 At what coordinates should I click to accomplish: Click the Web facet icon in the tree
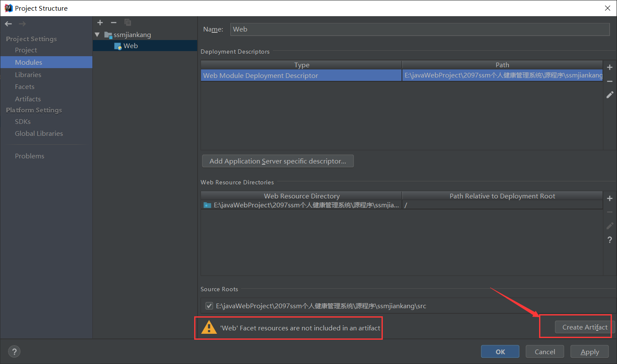coord(118,46)
